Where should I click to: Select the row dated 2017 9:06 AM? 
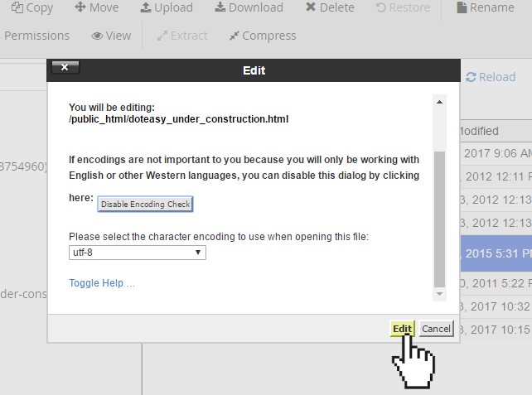(496, 153)
